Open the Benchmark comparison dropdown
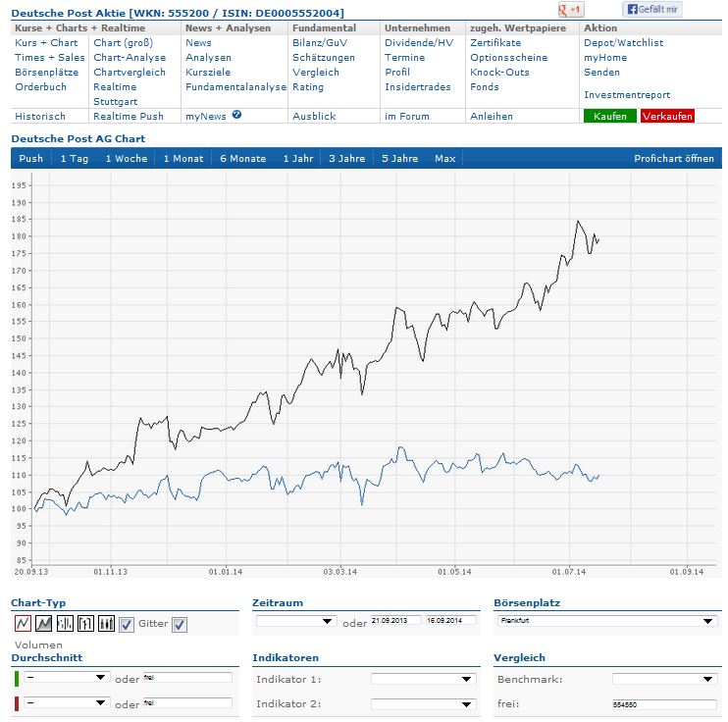The image size is (728, 722). pos(664,679)
